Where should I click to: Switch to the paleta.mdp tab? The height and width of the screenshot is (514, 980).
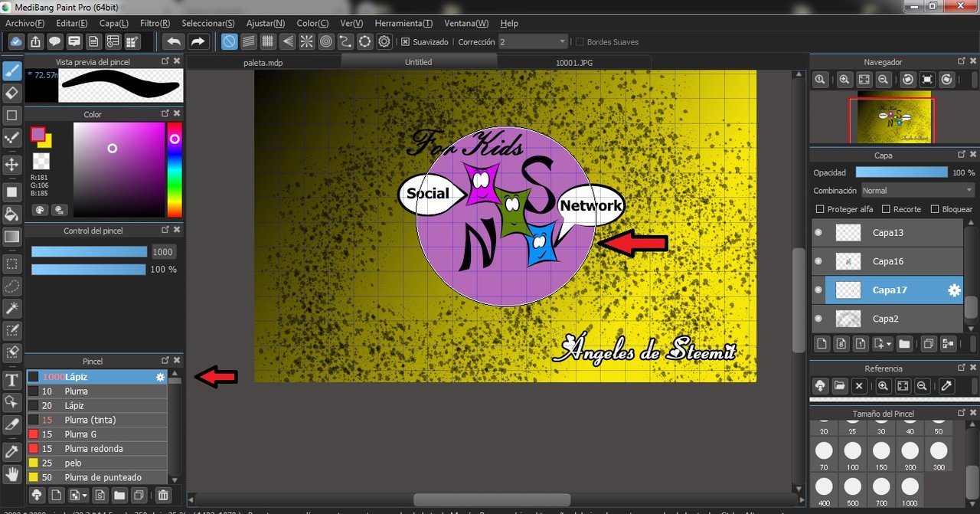265,62
